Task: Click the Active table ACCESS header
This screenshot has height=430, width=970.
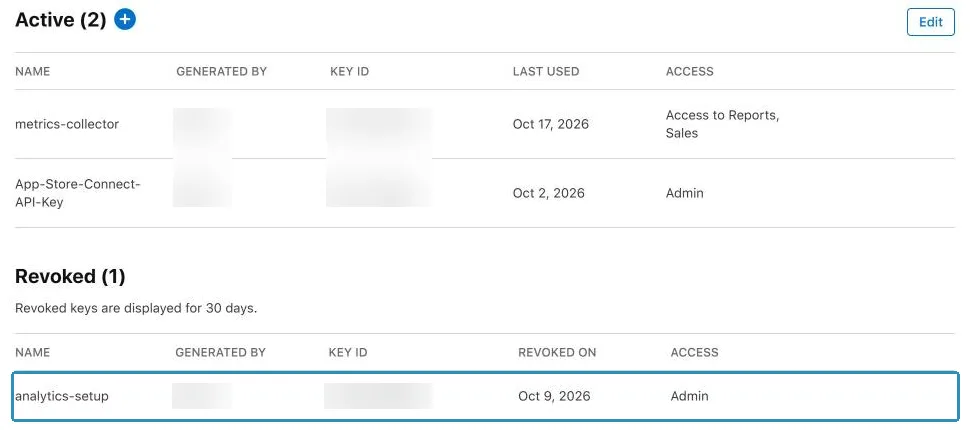Action: [x=689, y=71]
